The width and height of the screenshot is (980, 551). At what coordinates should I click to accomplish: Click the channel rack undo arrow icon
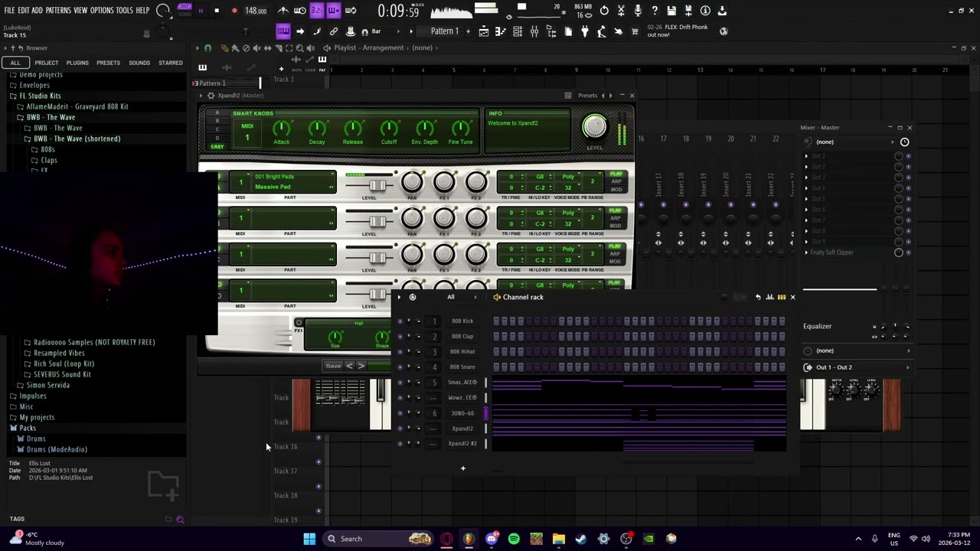tap(758, 297)
